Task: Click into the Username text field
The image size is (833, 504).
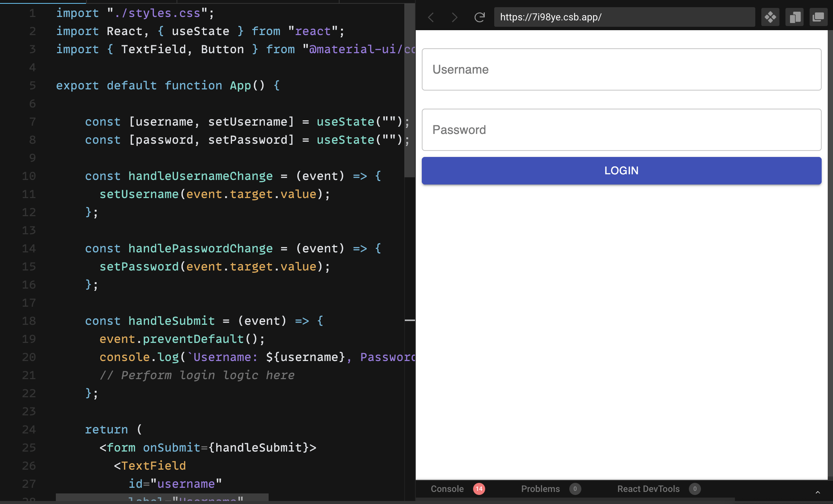Action: [x=621, y=69]
